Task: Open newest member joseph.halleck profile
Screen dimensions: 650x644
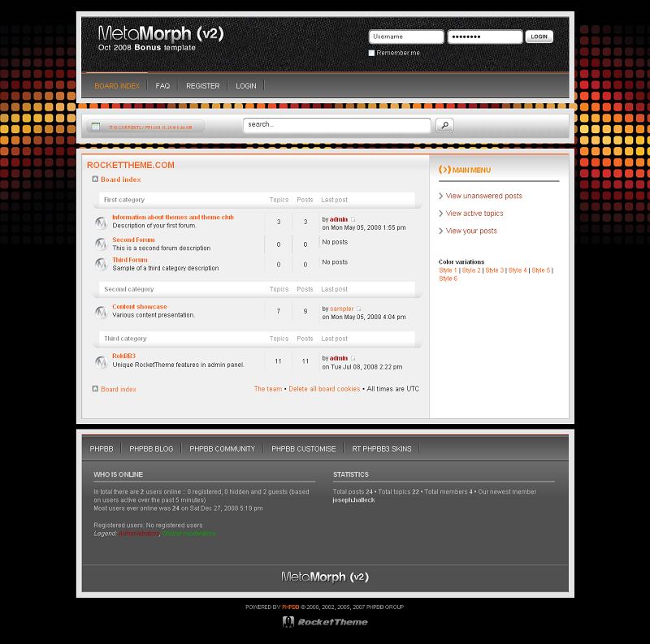Action: pyautogui.click(x=353, y=500)
